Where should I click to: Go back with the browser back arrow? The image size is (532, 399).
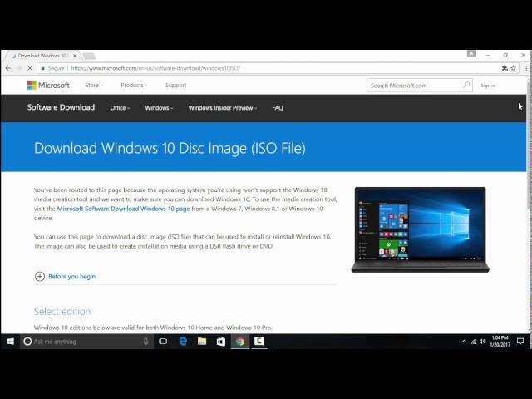coord(8,68)
